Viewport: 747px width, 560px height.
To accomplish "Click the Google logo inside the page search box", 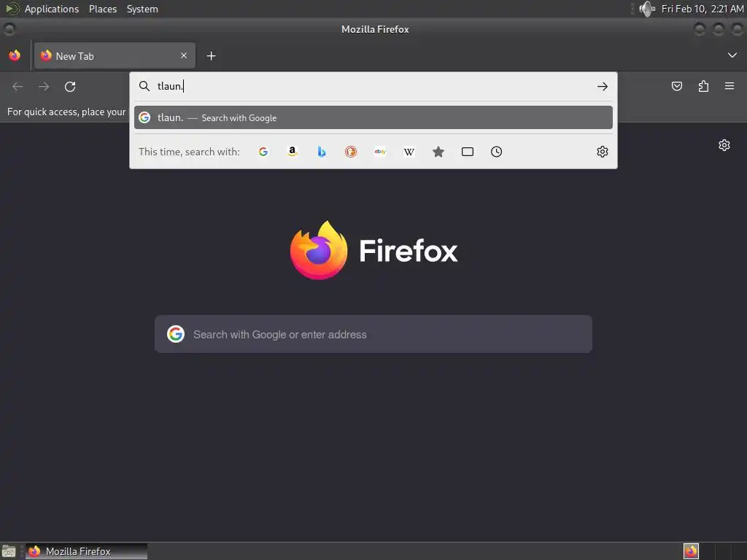I will point(176,334).
